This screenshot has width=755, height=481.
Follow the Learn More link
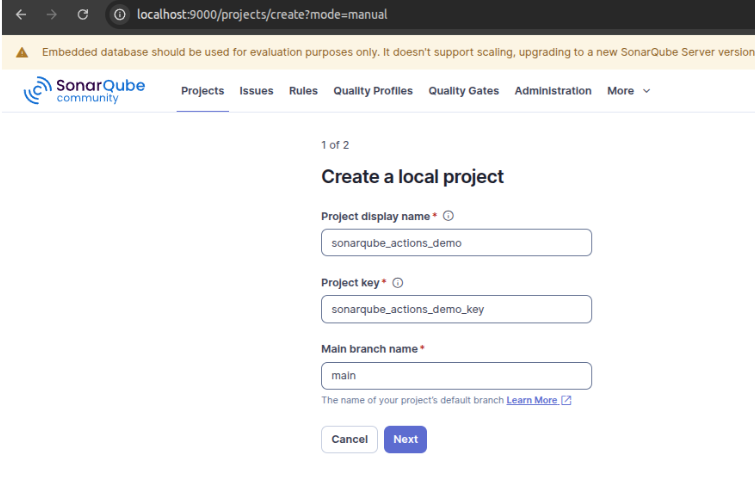(x=532, y=400)
